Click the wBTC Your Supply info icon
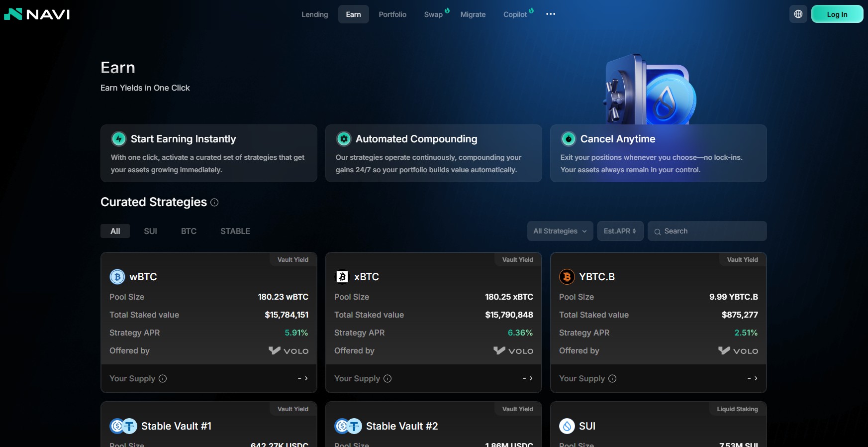 point(163,379)
